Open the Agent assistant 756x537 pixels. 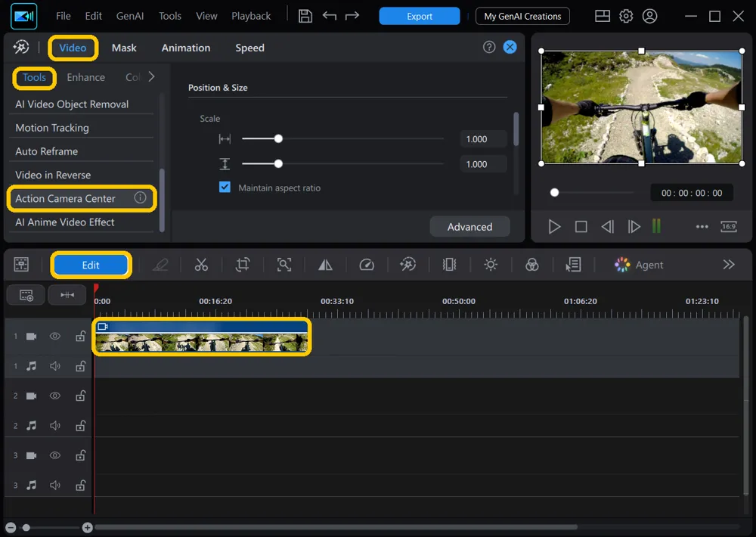tap(639, 265)
